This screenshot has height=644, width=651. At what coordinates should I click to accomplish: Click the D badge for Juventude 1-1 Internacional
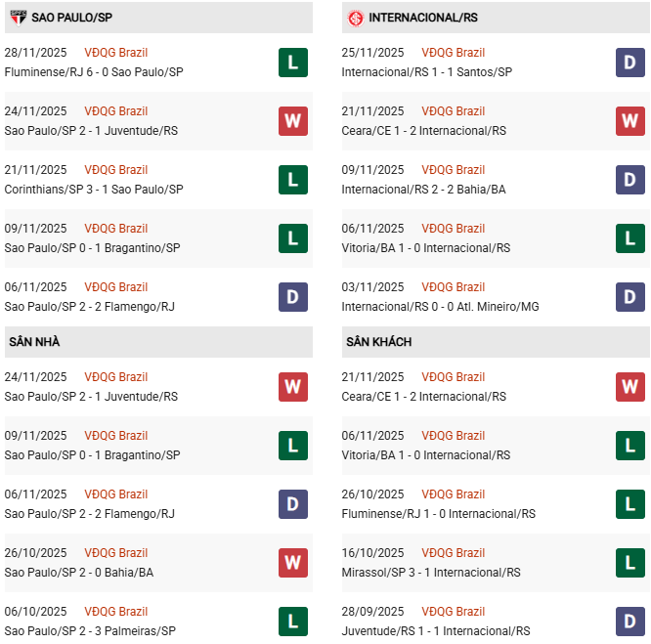coord(629,622)
